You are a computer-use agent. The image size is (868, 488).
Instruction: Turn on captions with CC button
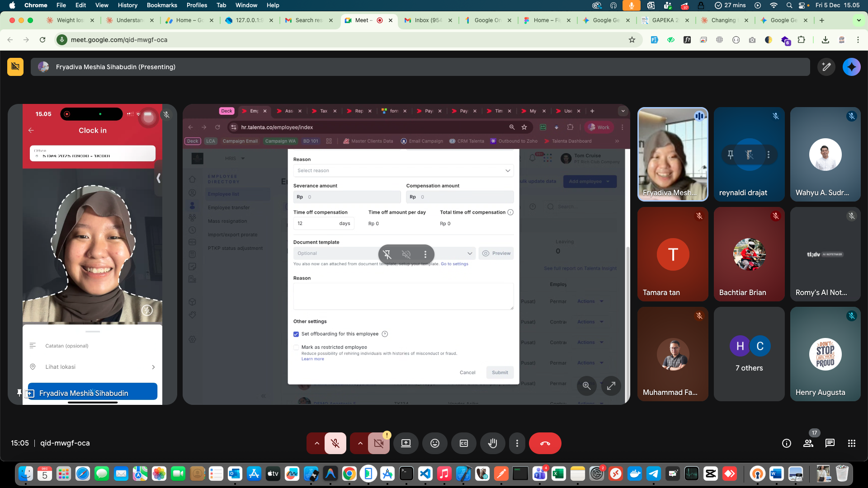463,443
